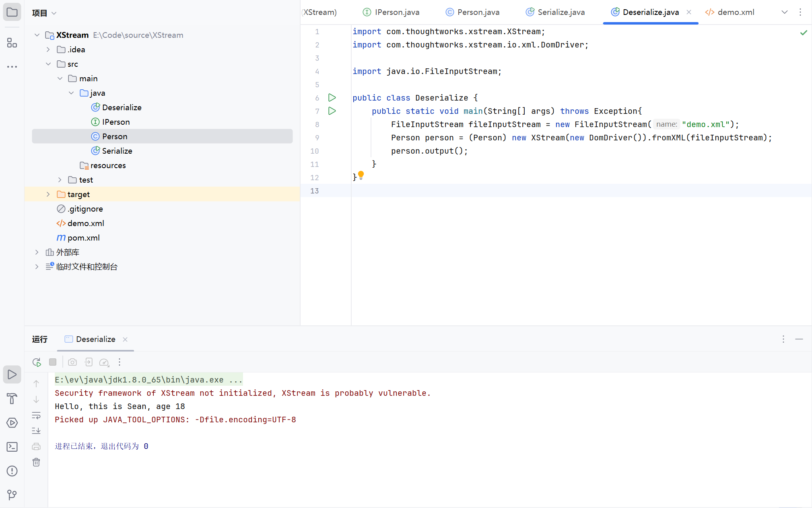Screen dimensions: 812x508
Task: Expand the external libraries node
Action: coord(37,252)
